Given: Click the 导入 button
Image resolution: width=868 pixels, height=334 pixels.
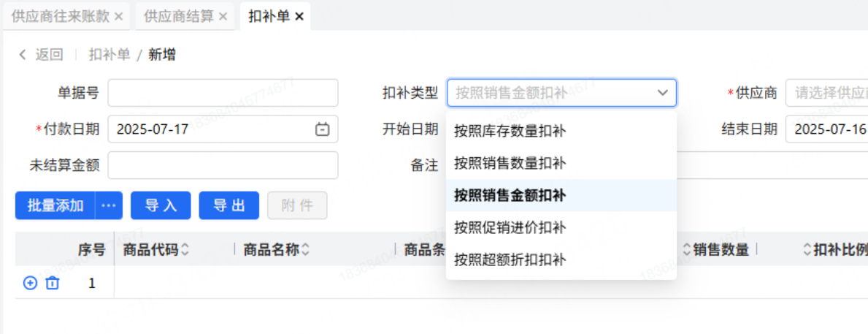Looking at the screenshot, I should tap(161, 205).
